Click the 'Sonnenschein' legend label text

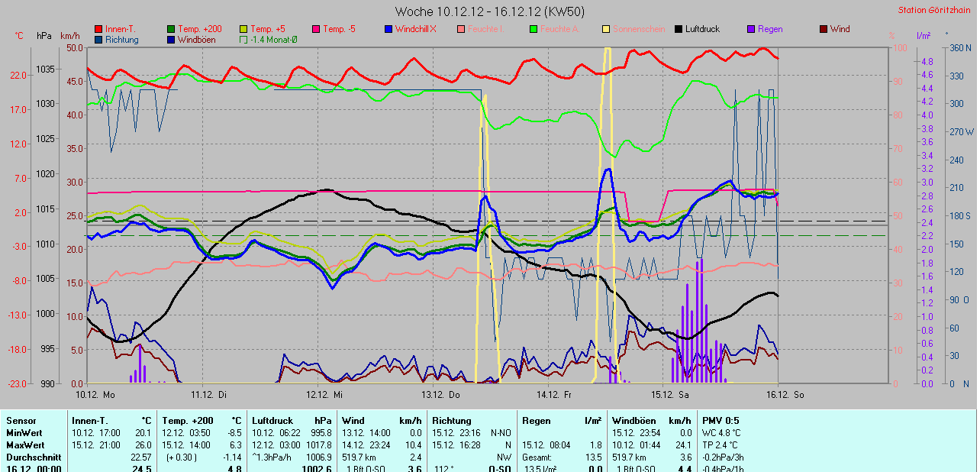click(x=639, y=29)
